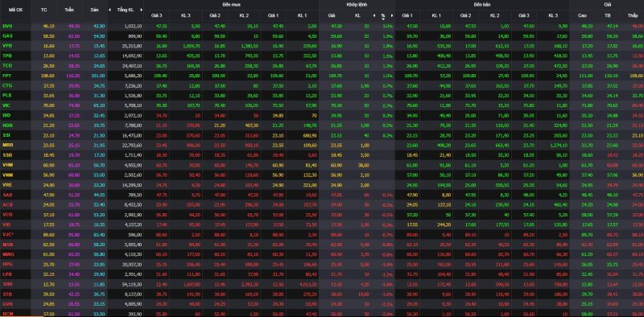Click the Cao price column header

582,15
